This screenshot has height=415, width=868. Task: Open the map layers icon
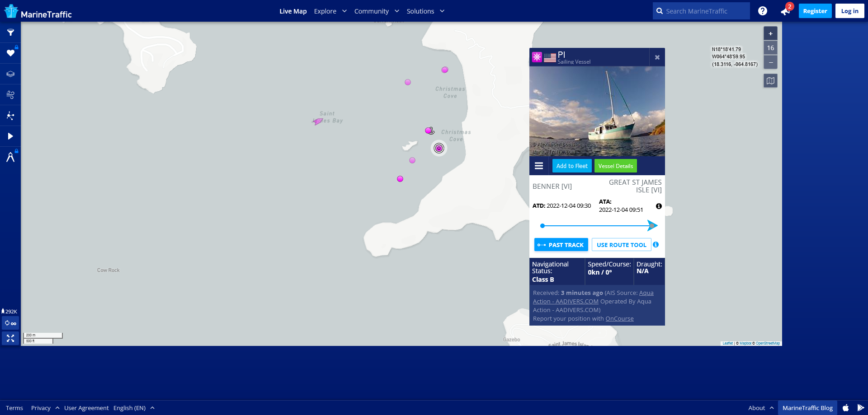(10, 74)
